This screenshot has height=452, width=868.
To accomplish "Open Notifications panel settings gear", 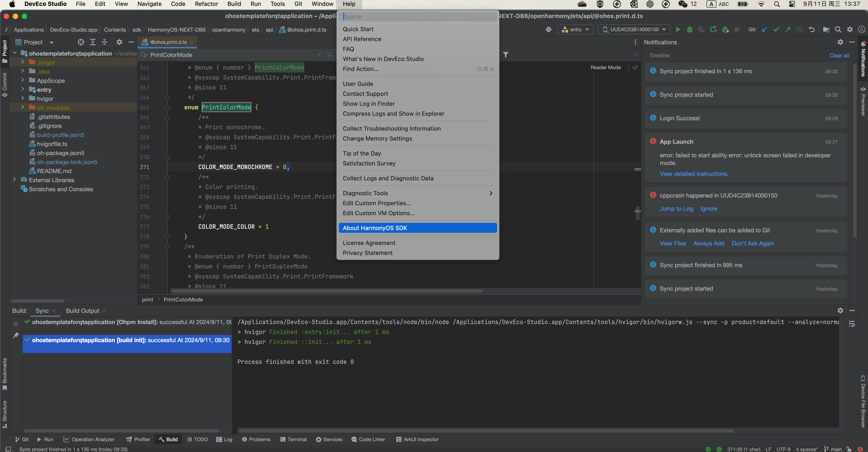I will (x=840, y=42).
